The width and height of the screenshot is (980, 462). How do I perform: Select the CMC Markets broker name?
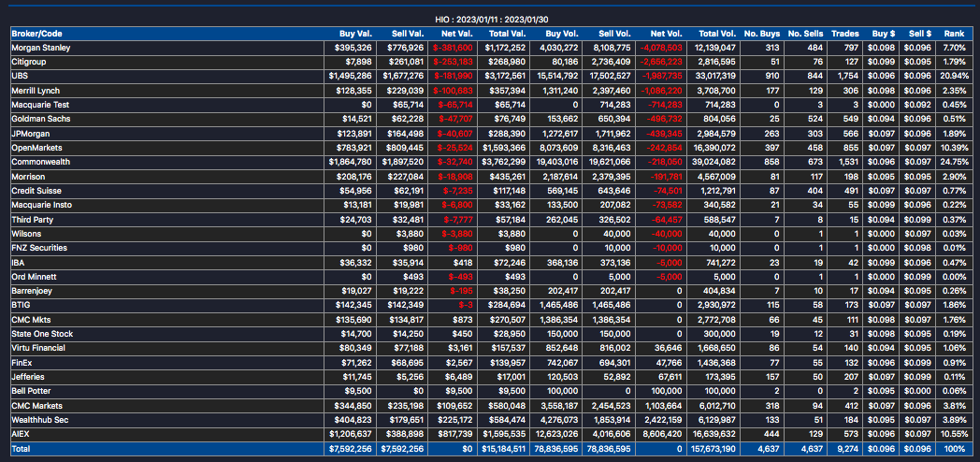[36, 406]
